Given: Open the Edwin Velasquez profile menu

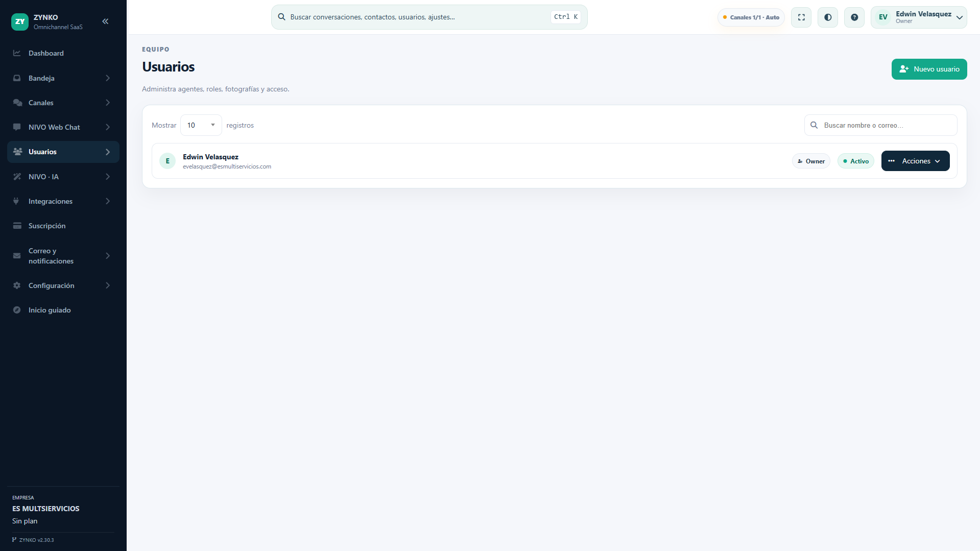Looking at the screenshot, I should pos(919,17).
